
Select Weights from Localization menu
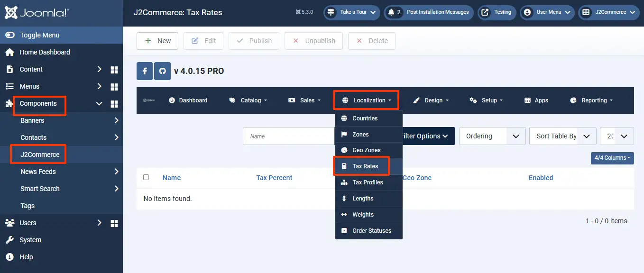tap(369, 215)
